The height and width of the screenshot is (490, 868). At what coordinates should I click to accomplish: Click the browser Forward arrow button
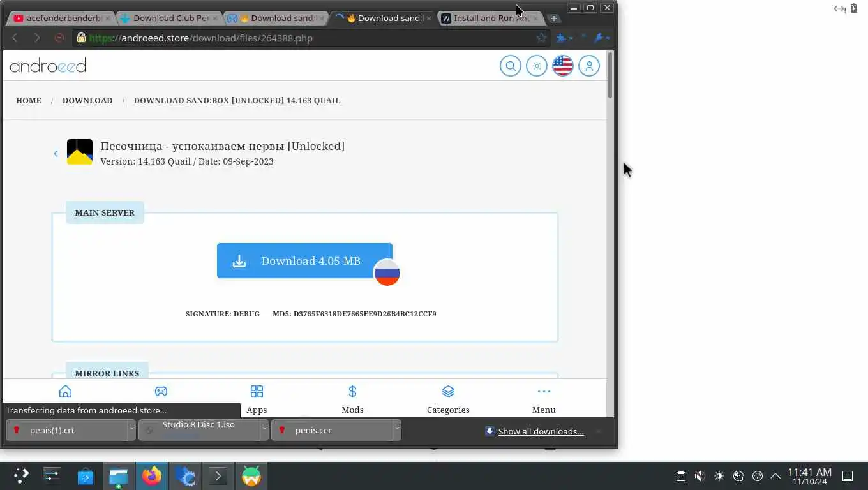point(37,38)
